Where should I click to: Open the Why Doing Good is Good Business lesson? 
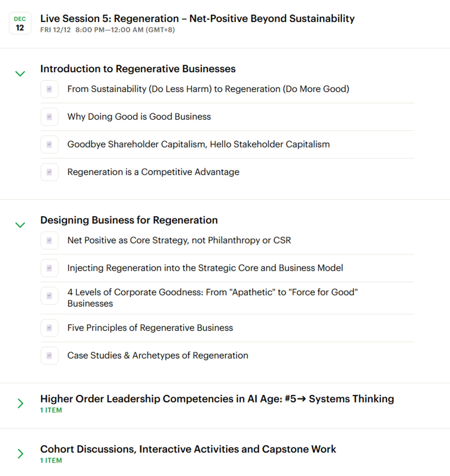[x=139, y=117]
